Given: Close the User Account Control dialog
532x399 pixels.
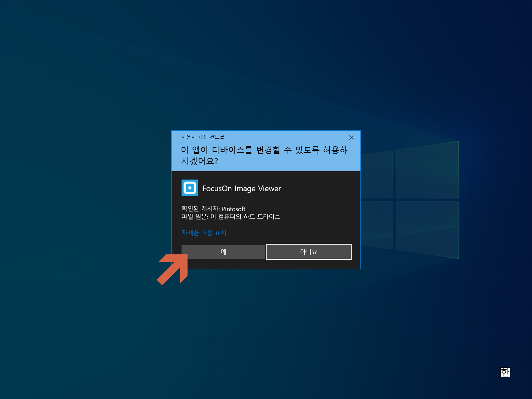Looking at the screenshot, I should click(x=351, y=137).
